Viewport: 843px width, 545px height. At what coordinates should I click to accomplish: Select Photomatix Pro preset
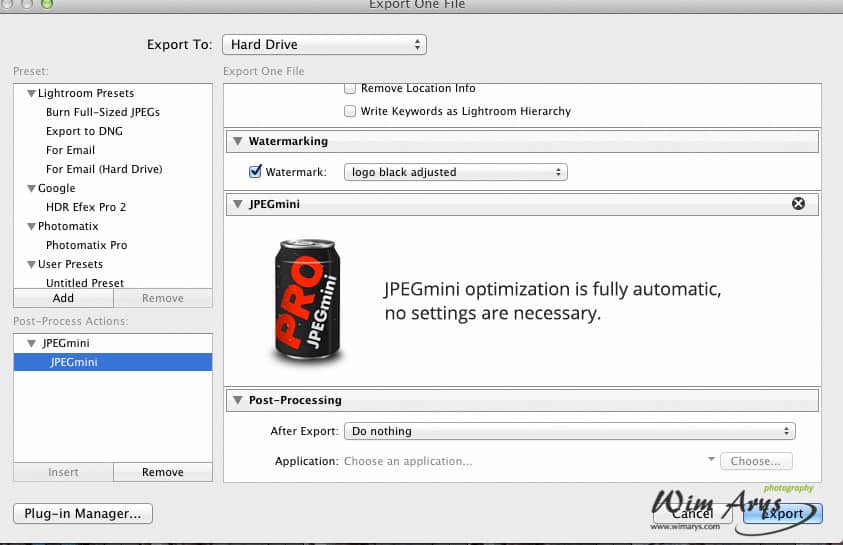click(87, 245)
